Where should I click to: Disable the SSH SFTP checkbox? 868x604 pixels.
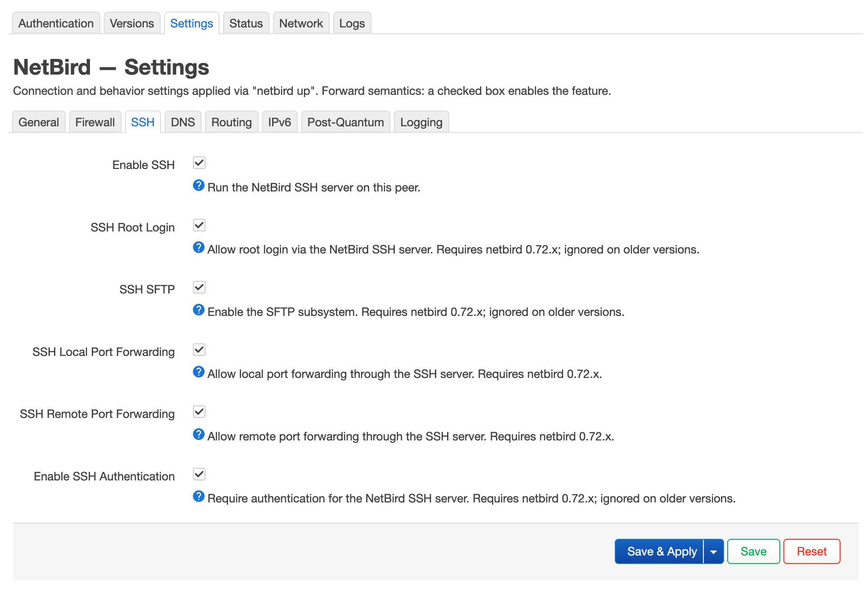pos(199,287)
